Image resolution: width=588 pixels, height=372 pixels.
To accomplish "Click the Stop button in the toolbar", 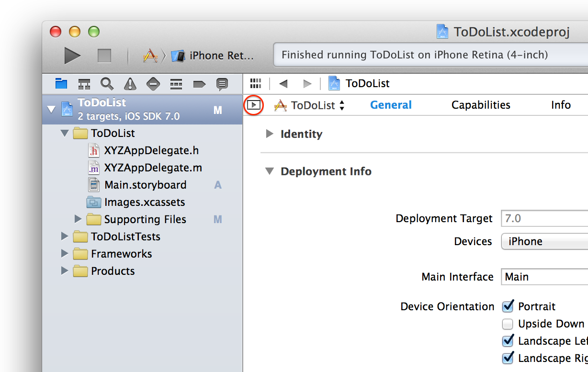I will click(x=104, y=56).
